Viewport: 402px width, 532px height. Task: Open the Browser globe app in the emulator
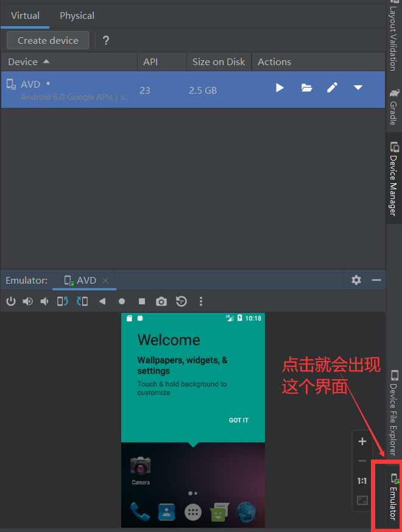[246, 512]
